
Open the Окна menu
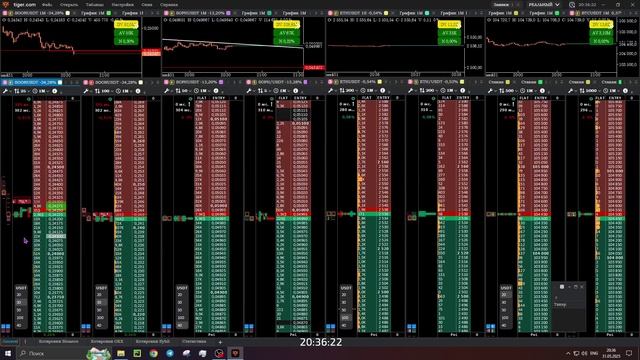pos(147,4)
